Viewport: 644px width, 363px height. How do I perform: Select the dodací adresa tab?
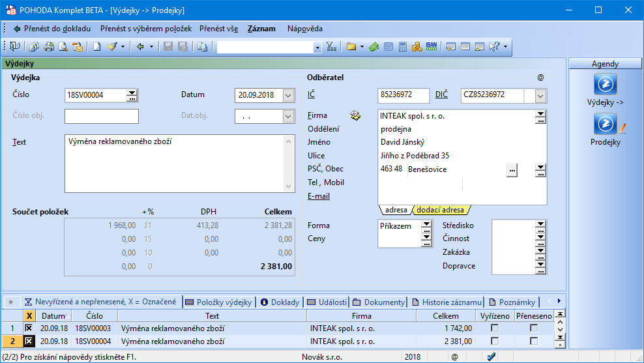click(x=440, y=210)
